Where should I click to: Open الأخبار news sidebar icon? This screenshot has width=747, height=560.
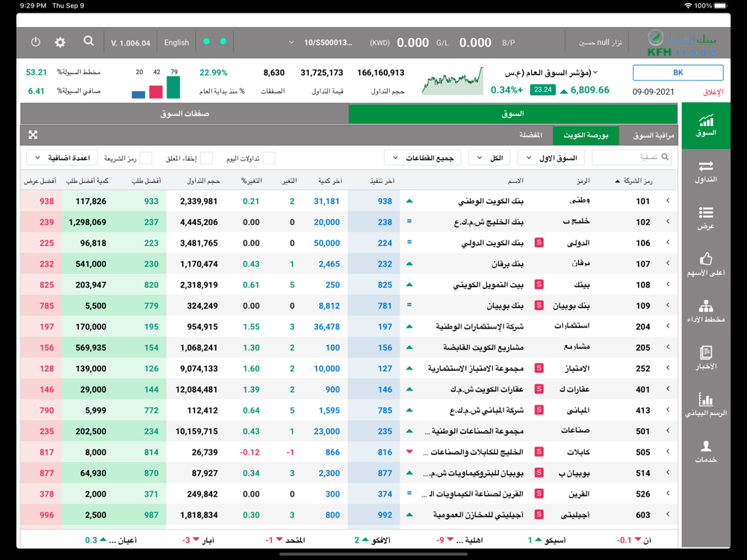click(706, 358)
